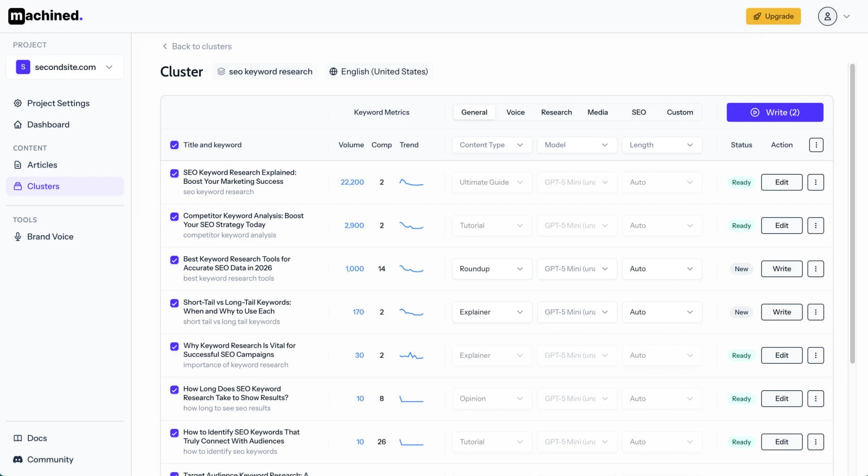Uncheck Best Keyword Research Tools row checkbox
Screen dimensions: 868x476
(174, 260)
